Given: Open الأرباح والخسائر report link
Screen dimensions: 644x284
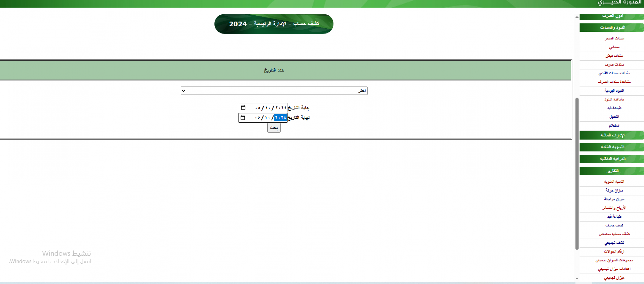Looking at the screenshot, I should 614,208.
